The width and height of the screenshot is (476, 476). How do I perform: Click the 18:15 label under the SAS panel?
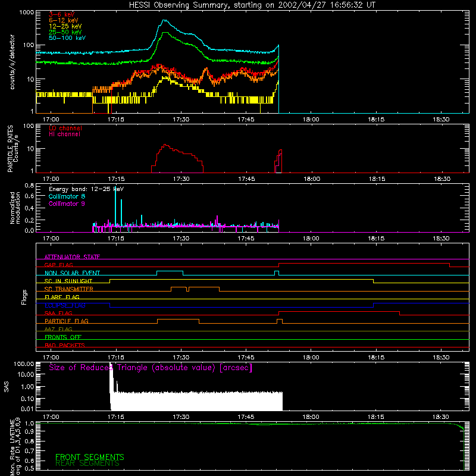[376, 417]
